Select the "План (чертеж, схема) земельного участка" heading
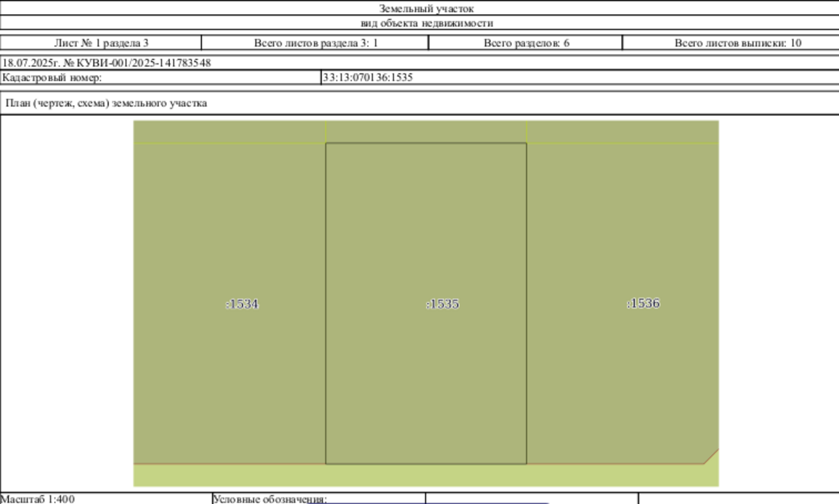839x504 pixels. coord(106,103)
